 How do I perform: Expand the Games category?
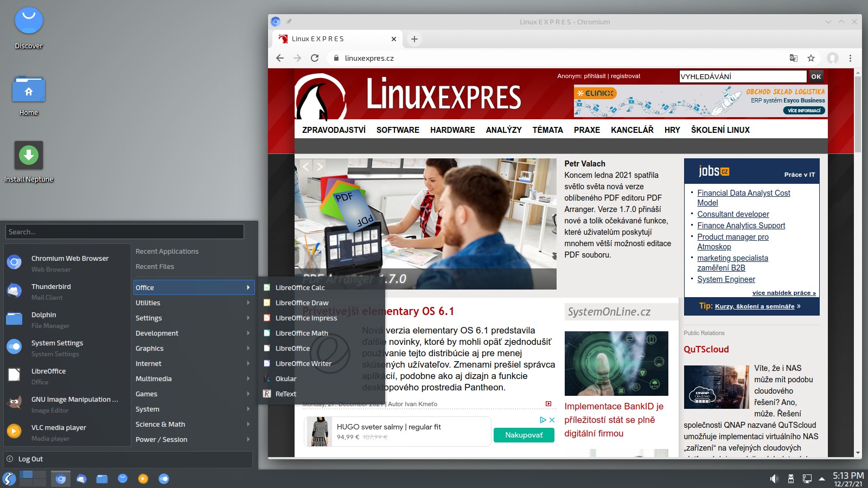click(x=194, y=394)
